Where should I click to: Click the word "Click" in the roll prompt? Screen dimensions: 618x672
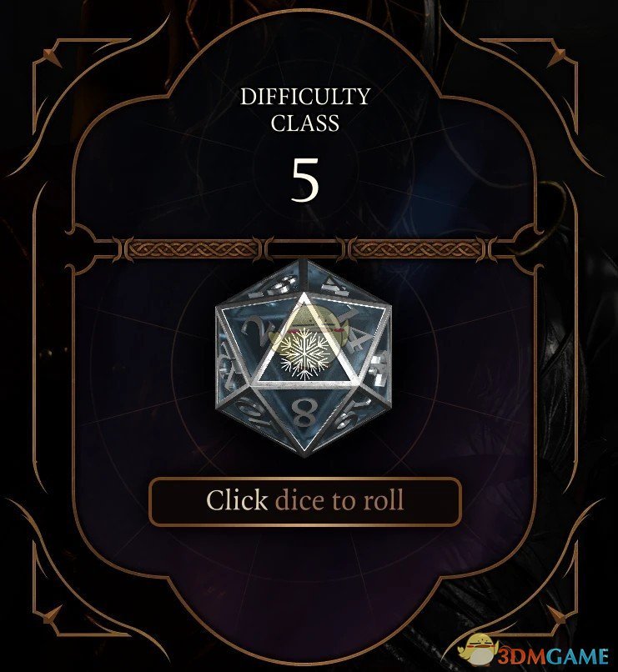(236, 500)
